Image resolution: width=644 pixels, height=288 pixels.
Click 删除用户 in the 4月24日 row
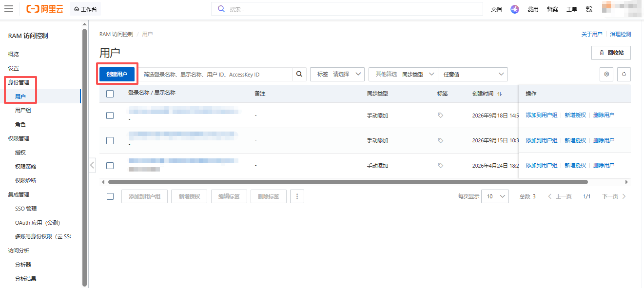coord(604,166)
